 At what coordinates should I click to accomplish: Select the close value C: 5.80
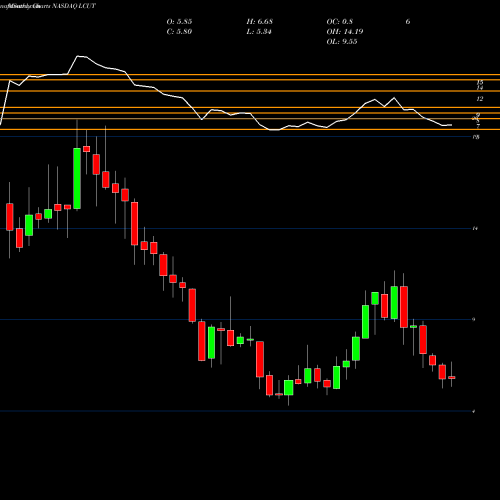tap(179, 32)
